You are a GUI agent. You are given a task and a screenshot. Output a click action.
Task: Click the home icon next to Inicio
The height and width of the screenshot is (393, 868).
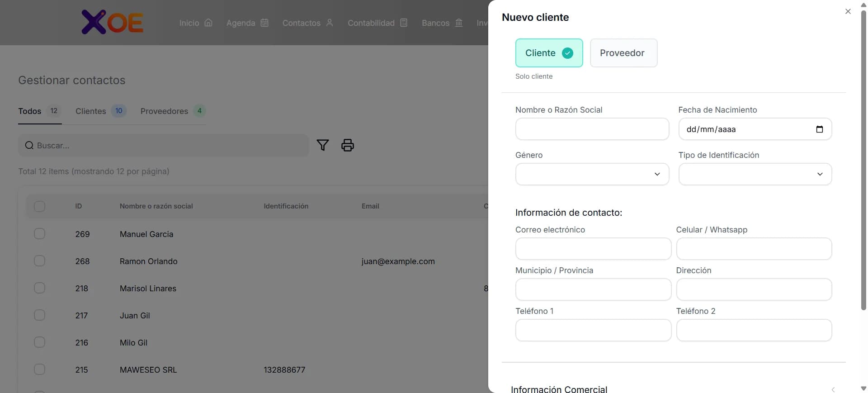(x=208, y=23)
